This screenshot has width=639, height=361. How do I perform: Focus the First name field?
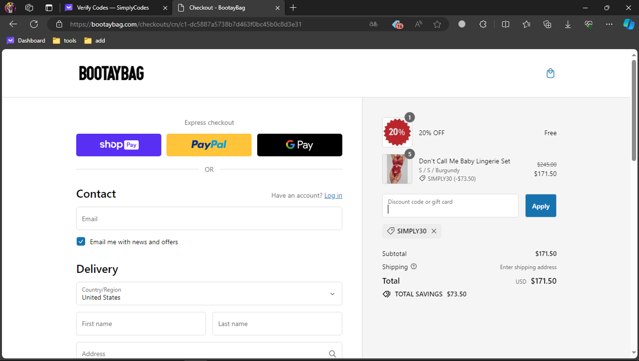pos(141,324)
